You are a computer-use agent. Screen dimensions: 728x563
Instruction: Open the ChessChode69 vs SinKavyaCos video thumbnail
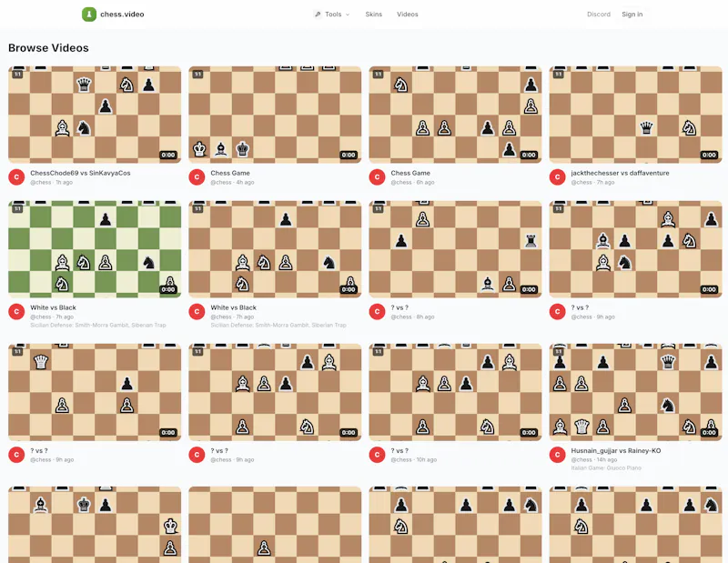click(95, 115)
